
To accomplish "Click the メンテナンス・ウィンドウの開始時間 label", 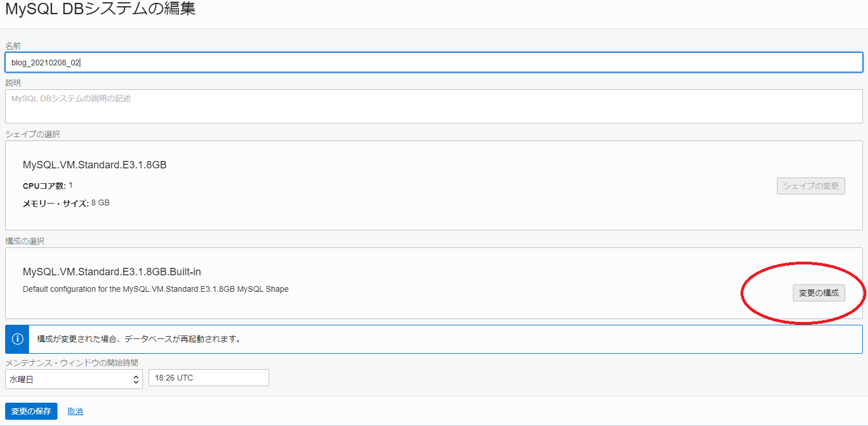I will coord(72,362).
